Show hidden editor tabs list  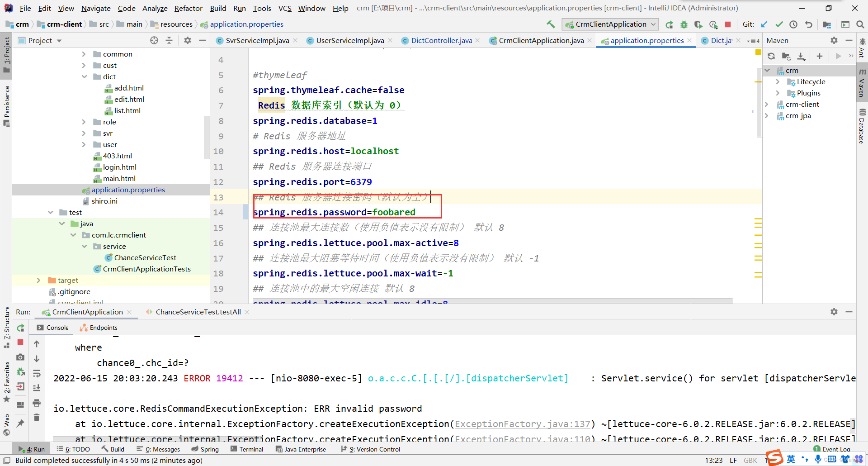tap(754, 41)
